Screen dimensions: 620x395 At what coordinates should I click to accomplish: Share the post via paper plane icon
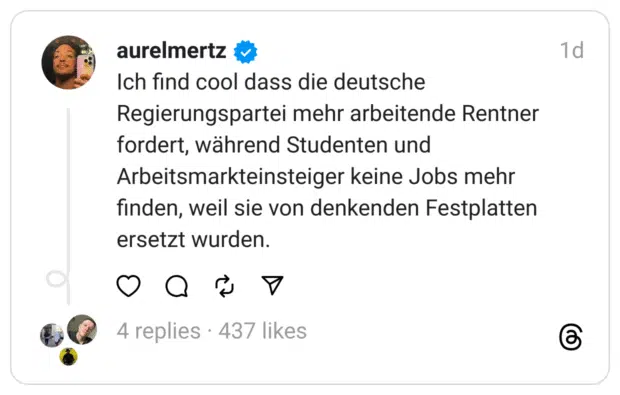272,285
